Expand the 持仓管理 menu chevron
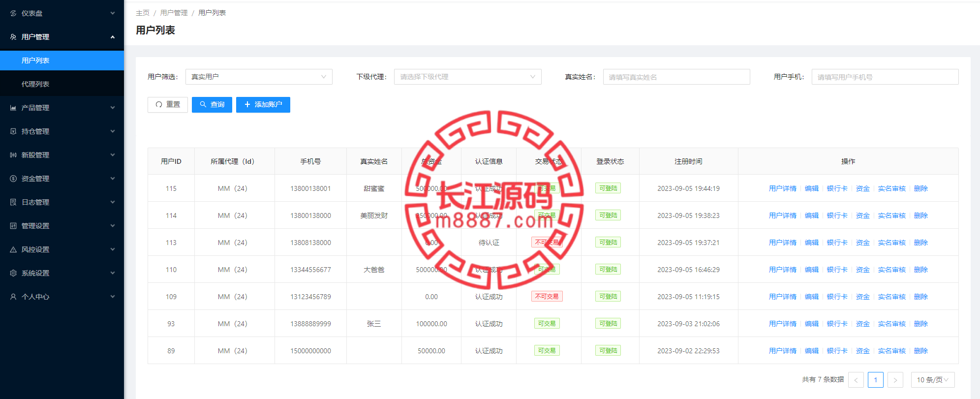This screenshot has height=399, width=980. click(x=113, y=131)
